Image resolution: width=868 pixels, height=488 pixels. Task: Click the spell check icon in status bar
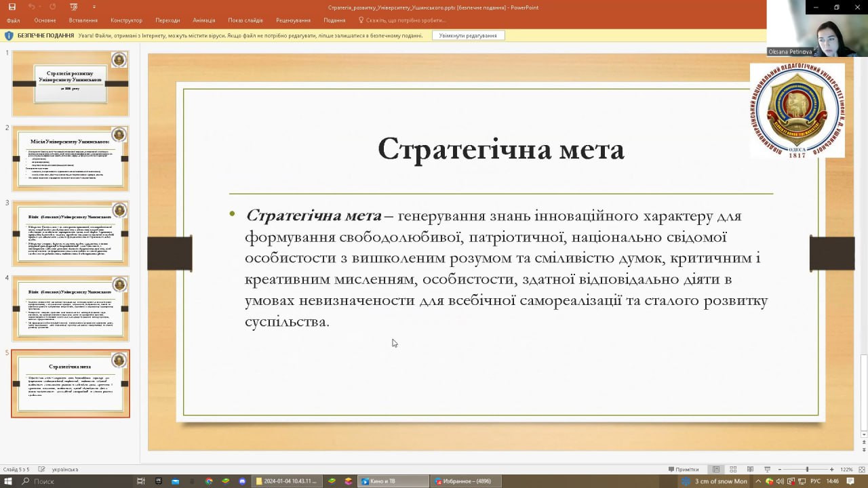42,469
